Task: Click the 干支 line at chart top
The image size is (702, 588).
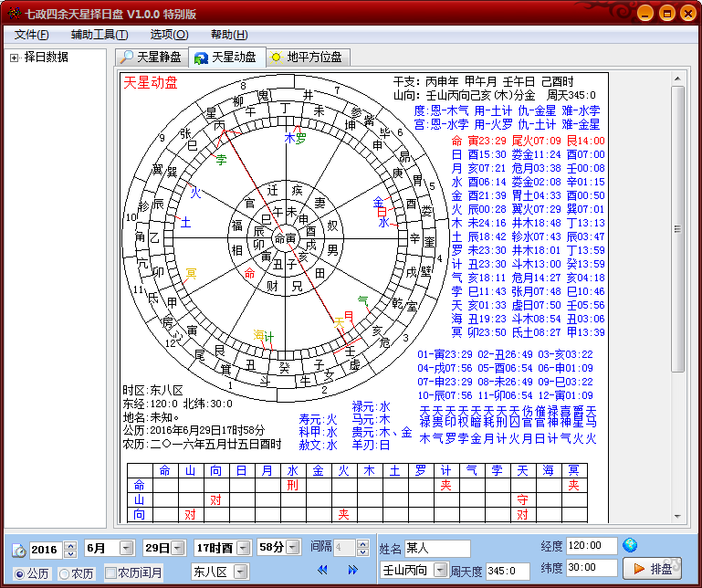Action: click(x=483, y=81)
